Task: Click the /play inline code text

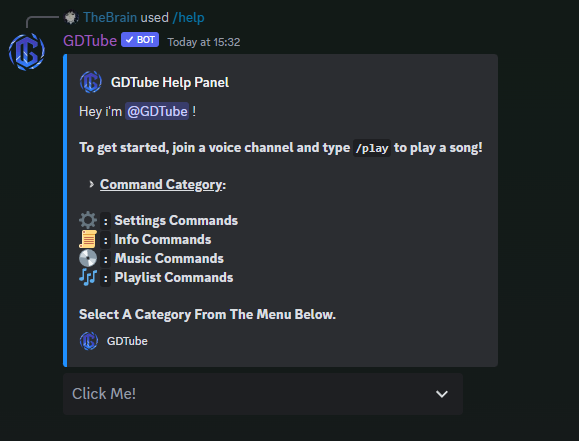Action: (371, 148)
